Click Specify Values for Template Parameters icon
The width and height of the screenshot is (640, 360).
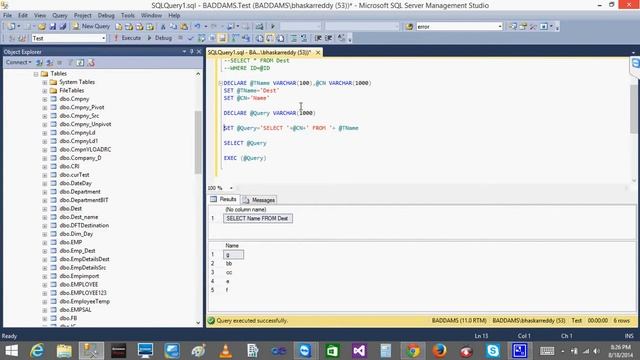click(x=341, y=38)
